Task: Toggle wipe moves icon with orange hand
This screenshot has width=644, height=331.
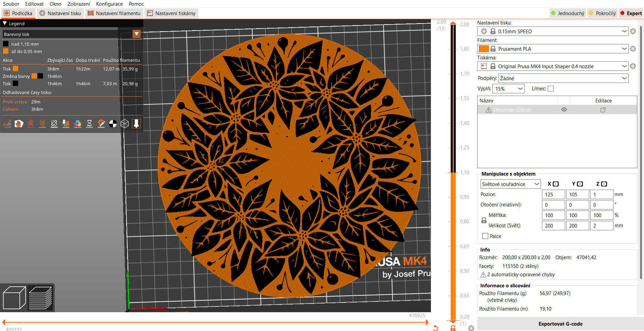Action: (19, 124)
